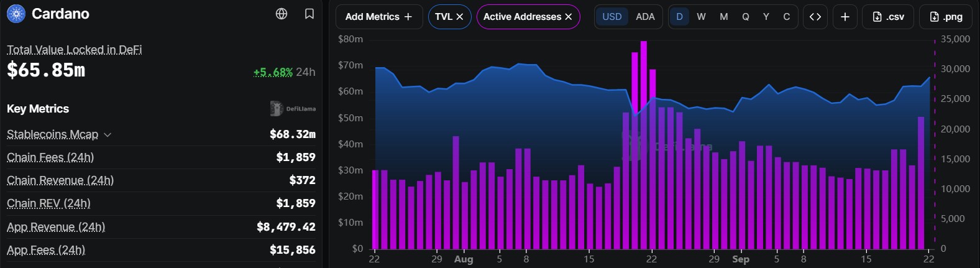Click the DefiLlama logo in Key Metrics
This screenshot has height=268, width=980.
(293, 109)
